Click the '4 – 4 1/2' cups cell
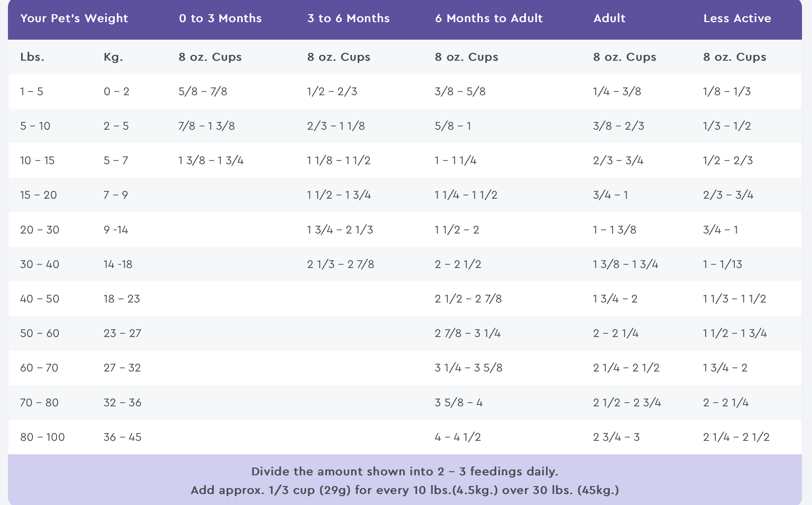The height and width of the screenshot is (505, 812). (x=457, y=437)
